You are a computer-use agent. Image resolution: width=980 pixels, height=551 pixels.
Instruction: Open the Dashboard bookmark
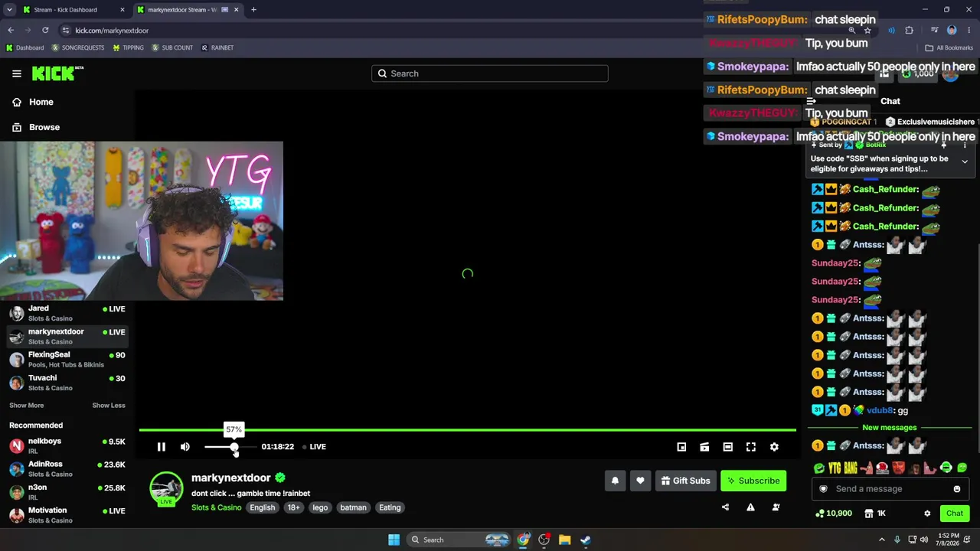coord(25,47)
